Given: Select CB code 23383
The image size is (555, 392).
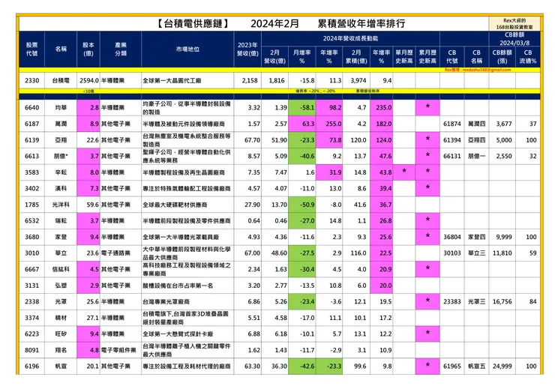Looking at the screenshot, I should [452, 301].
